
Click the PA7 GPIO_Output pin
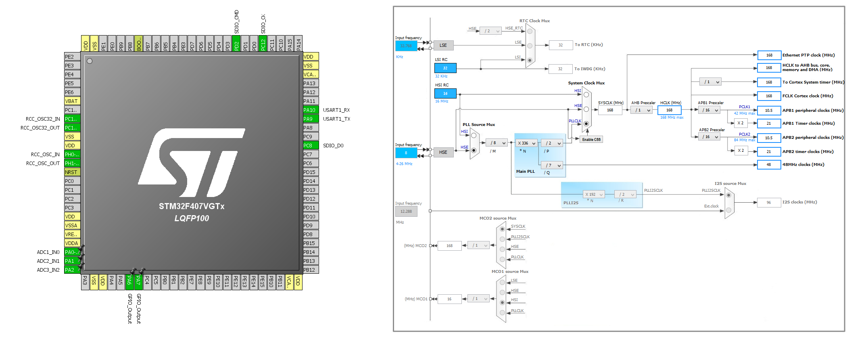(x=138, y=282)
